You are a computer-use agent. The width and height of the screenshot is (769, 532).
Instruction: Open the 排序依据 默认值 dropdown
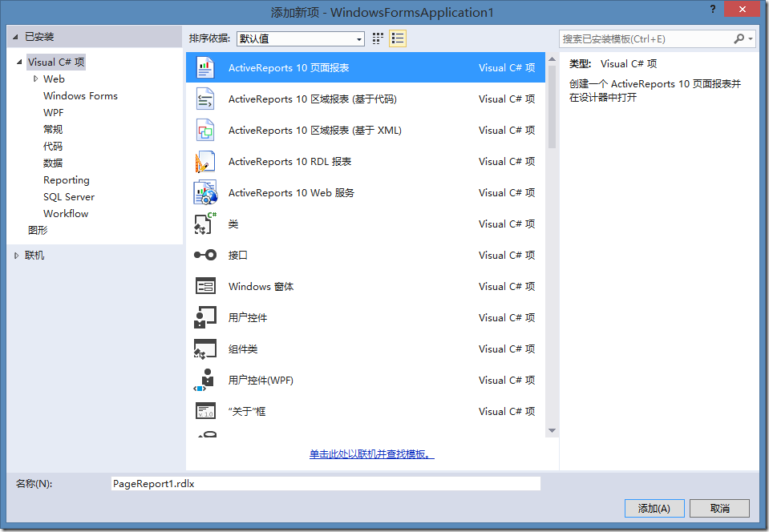click(301, 38)
